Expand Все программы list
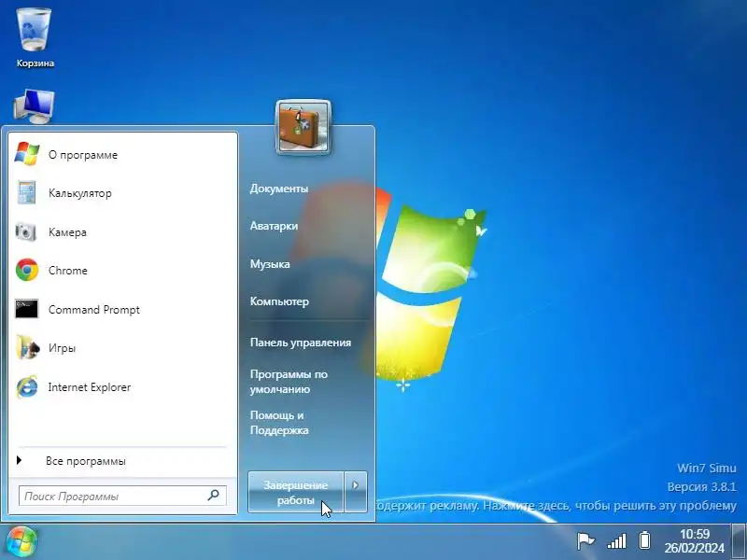This screenshot has height=560, width=747. (x=122, y=461)
